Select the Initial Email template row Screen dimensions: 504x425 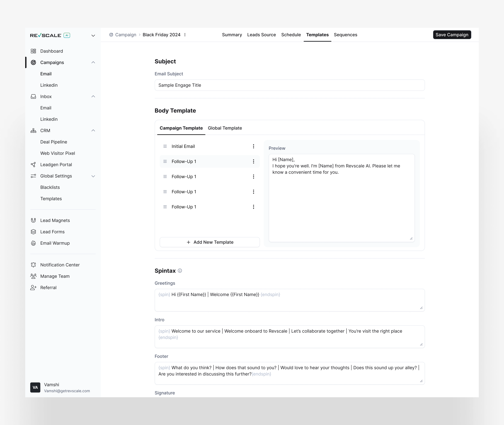(x=210, y=146)
